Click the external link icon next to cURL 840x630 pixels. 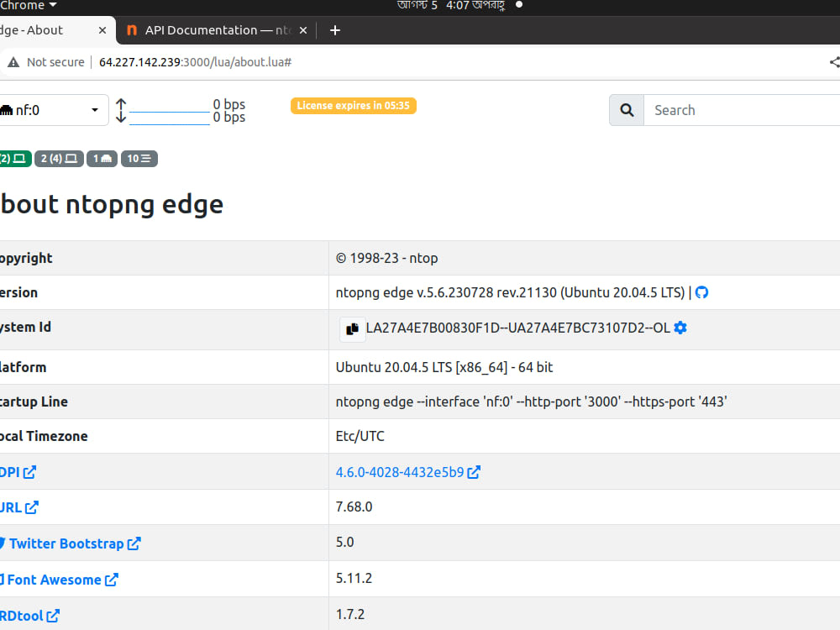point(32,507)
